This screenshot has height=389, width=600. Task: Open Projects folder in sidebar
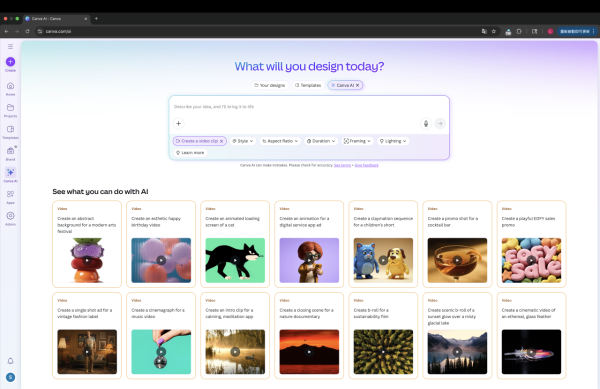click(10, 110)
